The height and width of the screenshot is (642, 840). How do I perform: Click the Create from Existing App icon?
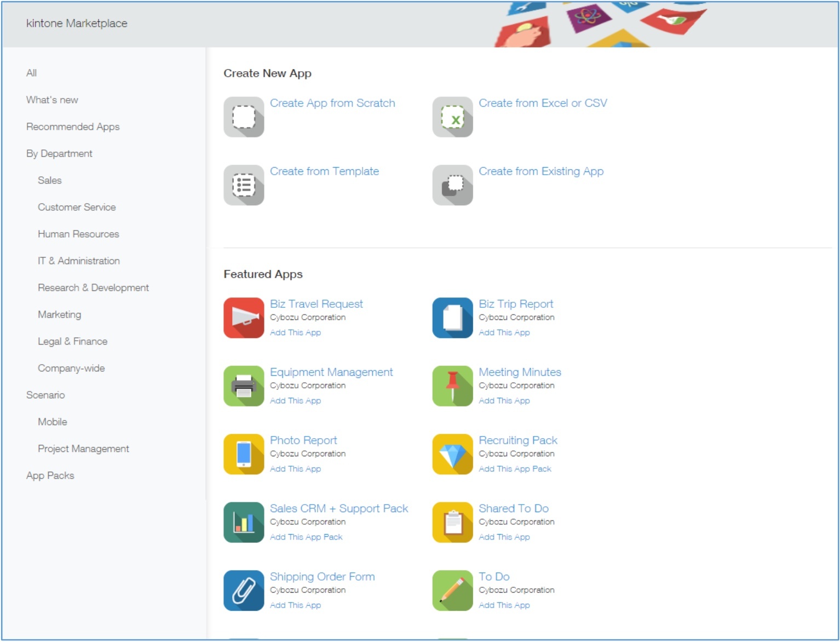[x=452, y=185]
